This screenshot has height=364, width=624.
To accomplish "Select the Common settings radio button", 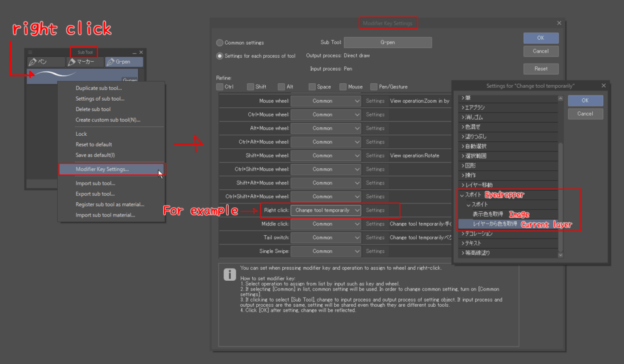I will tap(220, 43).
